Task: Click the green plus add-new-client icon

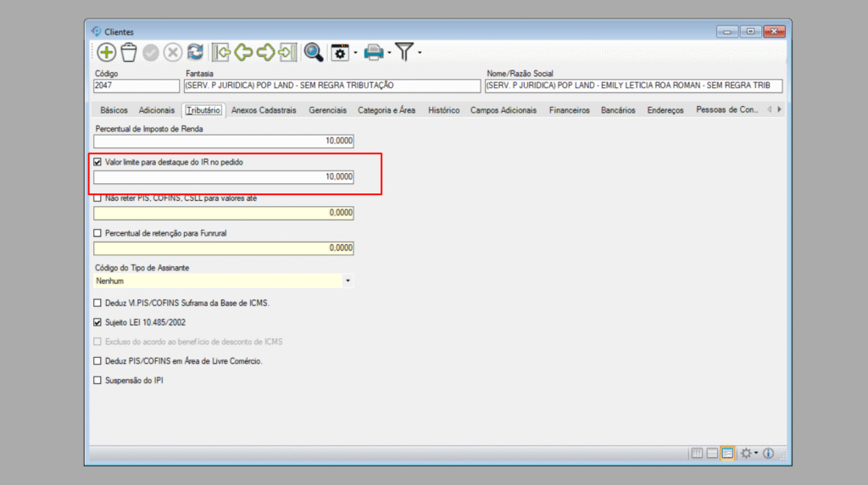Action: (x=107, y=53)
